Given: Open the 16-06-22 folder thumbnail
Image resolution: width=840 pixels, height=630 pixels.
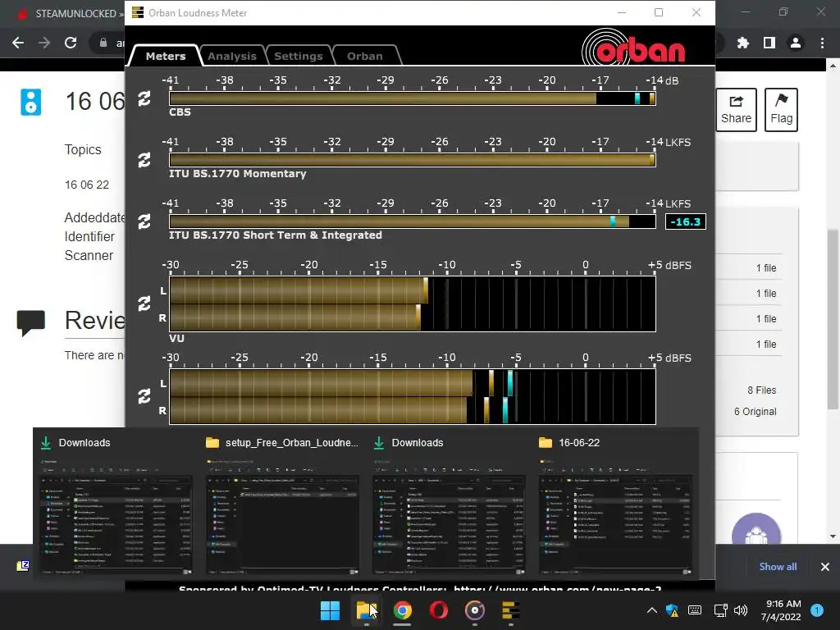Looking at the screenshot, I should [x=615, y=504].
